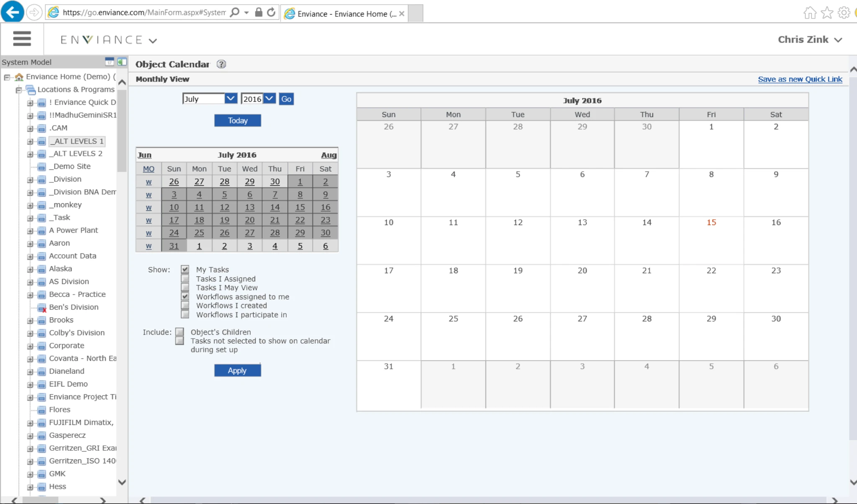
Task: Enable Workflows I created checkbox
Action: coord(185,305)
